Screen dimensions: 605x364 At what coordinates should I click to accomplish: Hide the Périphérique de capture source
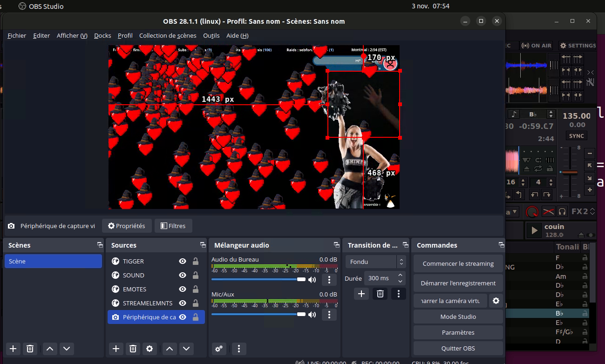183,317
